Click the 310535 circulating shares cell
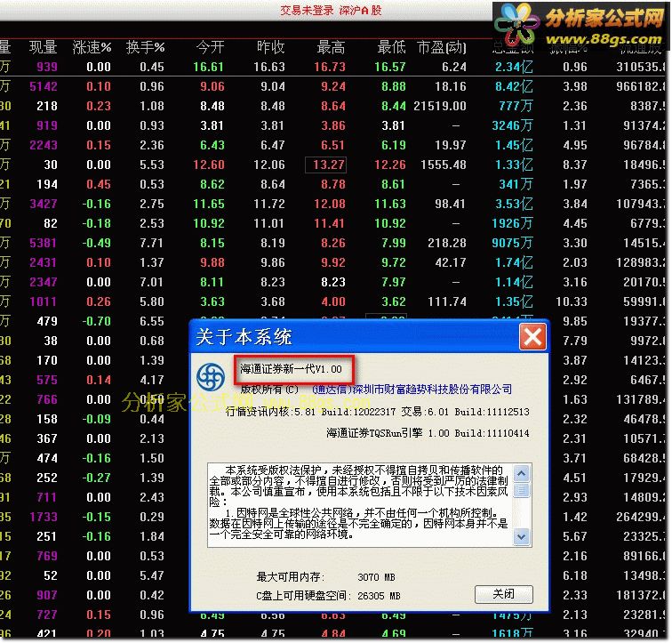The height and width of the screenshot is (643, 672). (641, 67)
